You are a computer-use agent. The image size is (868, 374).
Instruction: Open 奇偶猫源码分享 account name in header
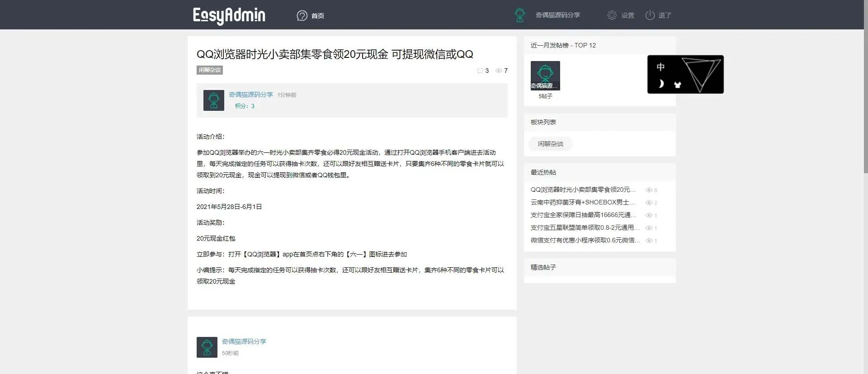557,15
